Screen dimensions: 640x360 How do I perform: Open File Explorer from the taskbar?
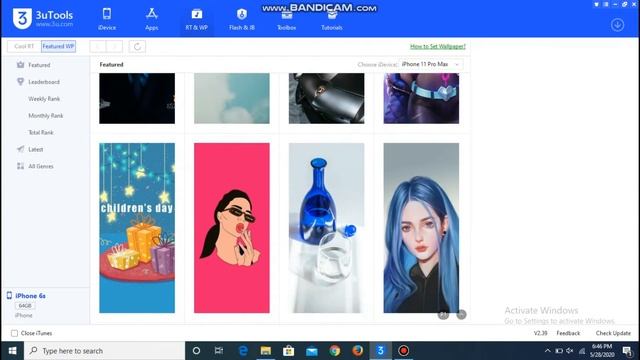pyautogui.click(x=266, y=351)
